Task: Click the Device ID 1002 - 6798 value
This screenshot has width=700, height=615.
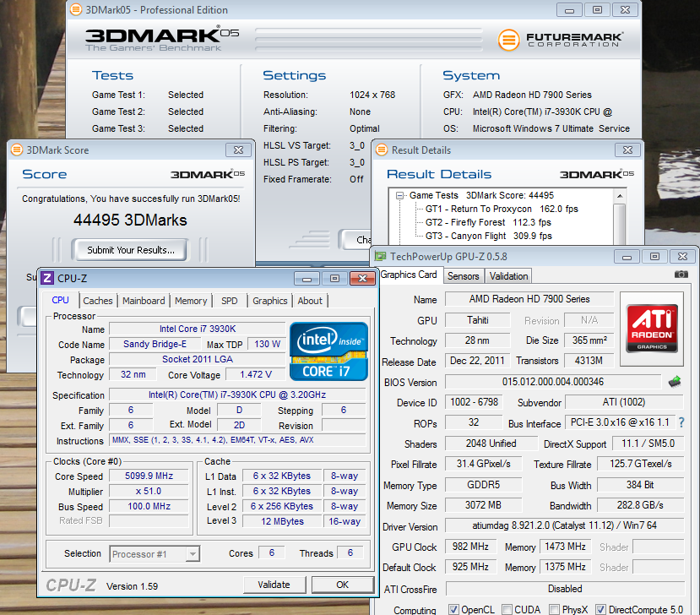Action: (x=474, y=402)
